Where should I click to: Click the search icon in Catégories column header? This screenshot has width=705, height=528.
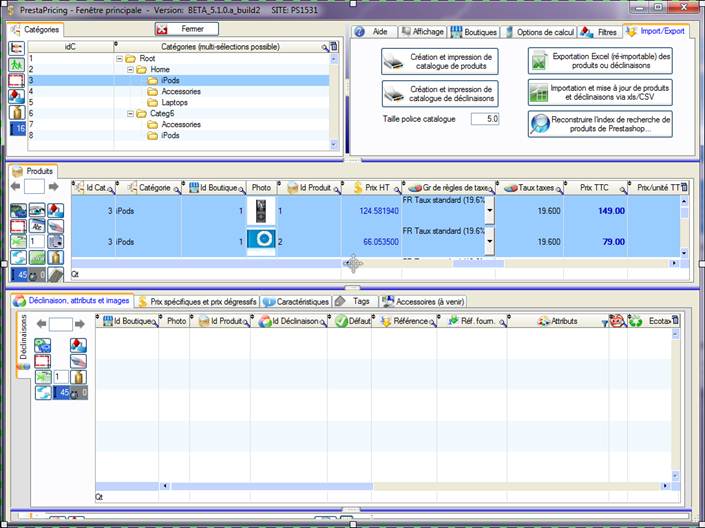click(325, 47)
